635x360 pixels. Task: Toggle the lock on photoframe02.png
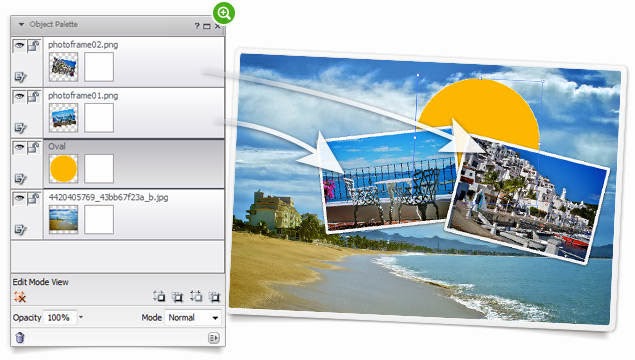(34, 46)
